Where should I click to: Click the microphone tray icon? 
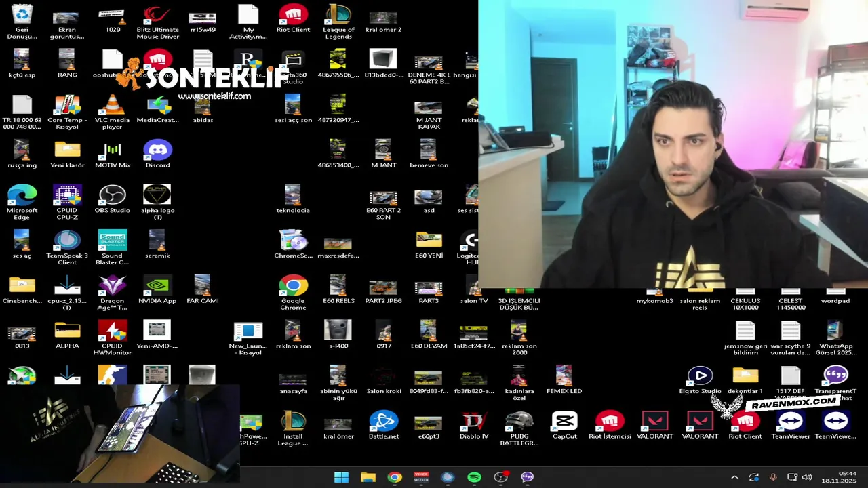coord(773,477)
